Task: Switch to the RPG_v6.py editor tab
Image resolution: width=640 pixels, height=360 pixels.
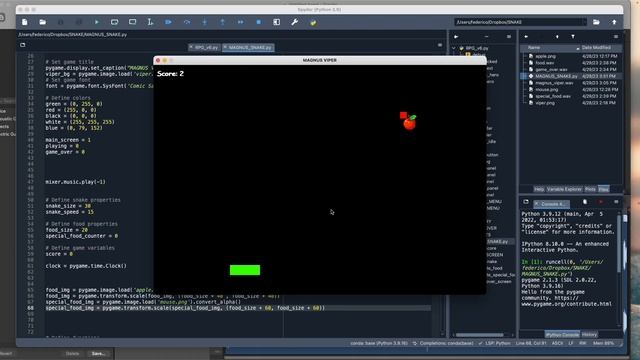Action: [x=204, y=47]
